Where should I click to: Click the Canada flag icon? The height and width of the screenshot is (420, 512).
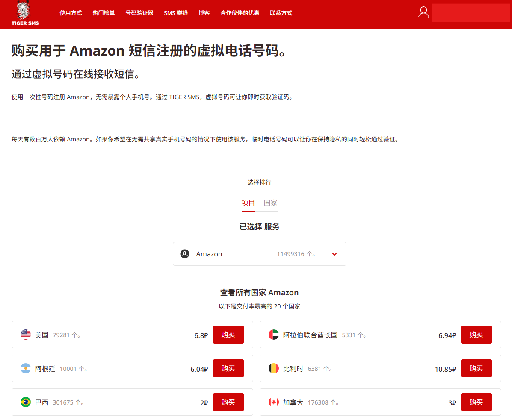pyautogui.click(x=274, y=402)
